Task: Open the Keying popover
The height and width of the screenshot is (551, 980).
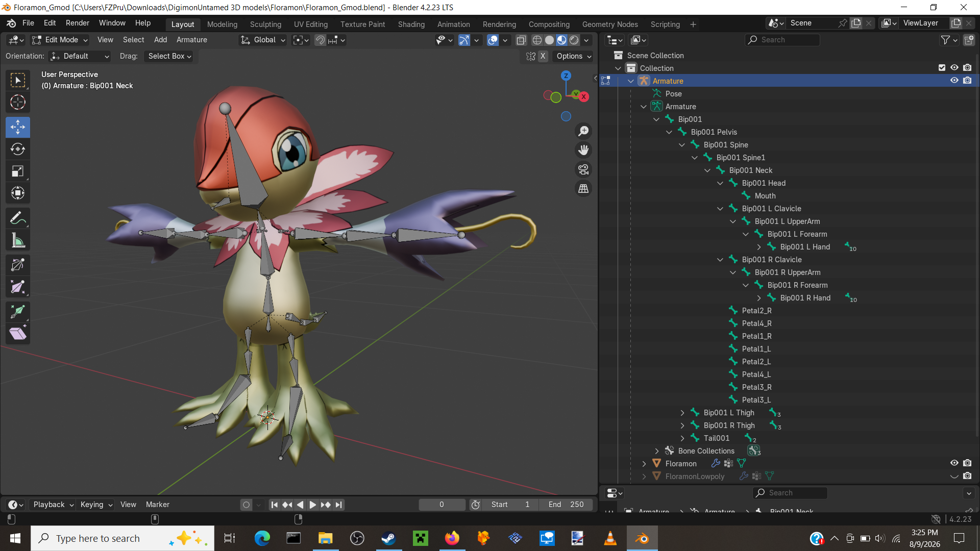Action: tap(96, 505)
